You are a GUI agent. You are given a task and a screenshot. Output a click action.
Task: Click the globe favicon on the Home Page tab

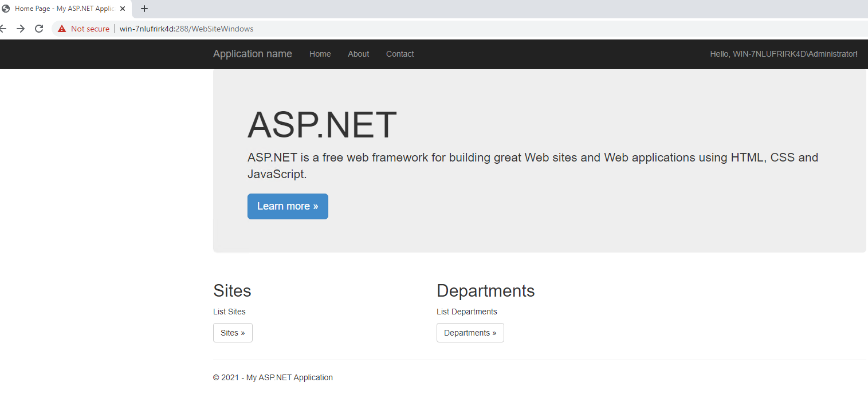click(x=6, y=9)
